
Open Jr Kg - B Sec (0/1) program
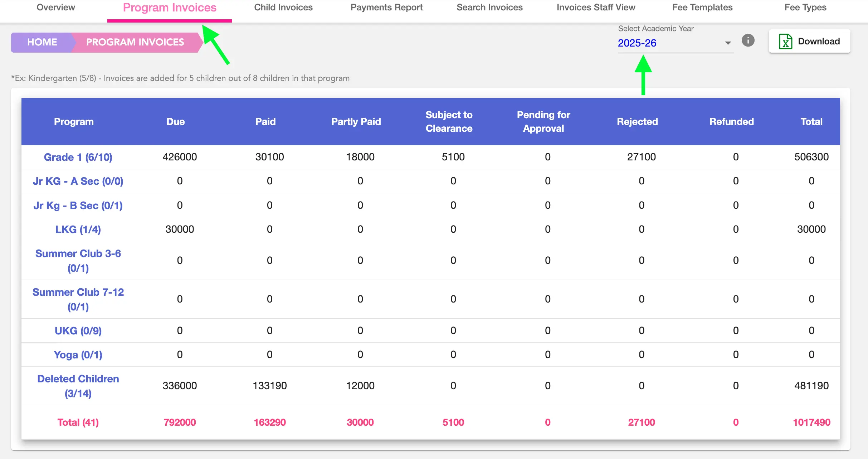[78, 206]
